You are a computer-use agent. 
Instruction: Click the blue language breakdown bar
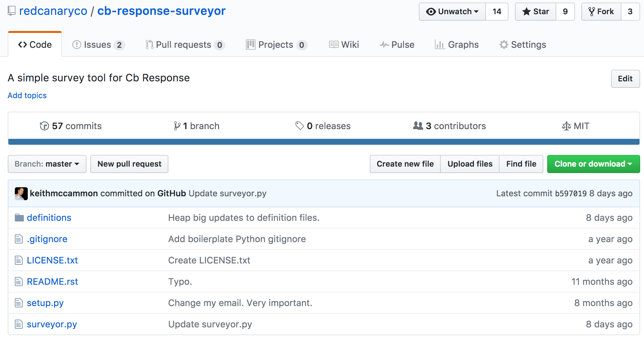324,142
